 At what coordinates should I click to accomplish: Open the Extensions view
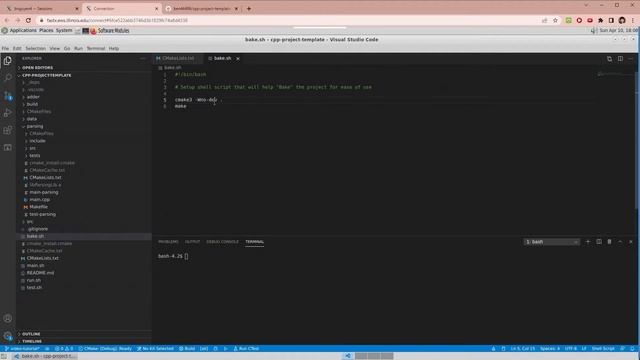[8, 130]
